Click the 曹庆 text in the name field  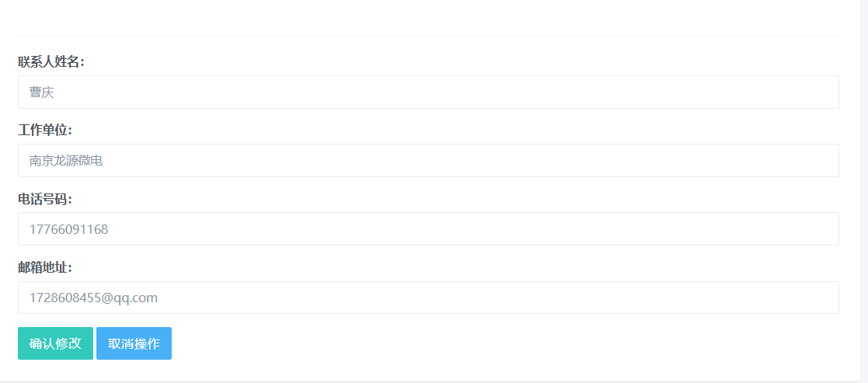click(x=41, y=92)
